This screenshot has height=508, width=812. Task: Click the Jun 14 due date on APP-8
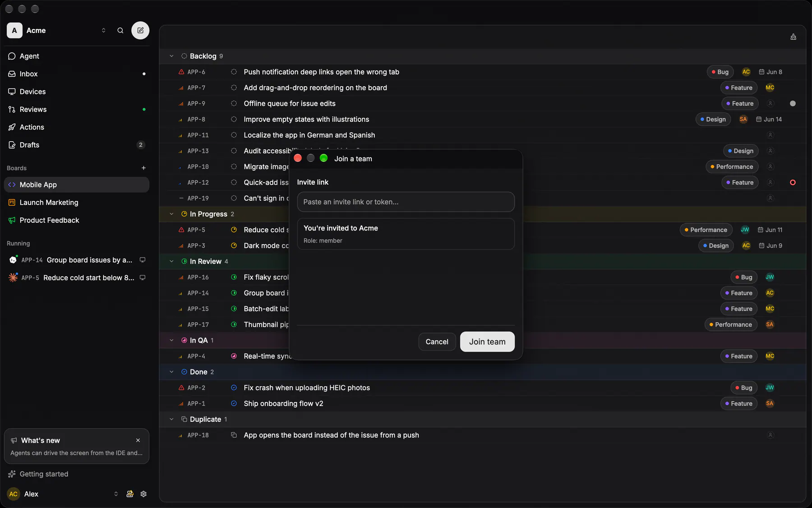tap(769, 120)
